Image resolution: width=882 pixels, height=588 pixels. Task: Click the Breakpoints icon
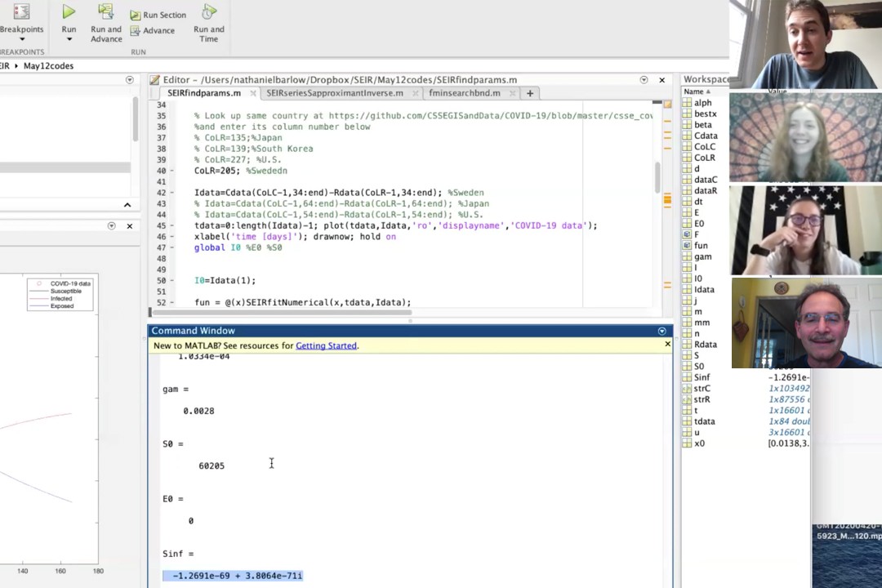click(21, 12)
